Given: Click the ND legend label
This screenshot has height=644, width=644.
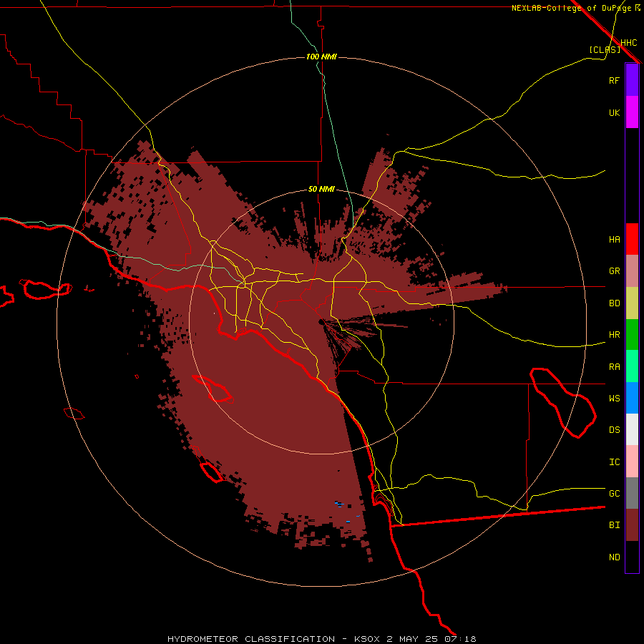Looking at the screenshot, I should coord(614,557).
